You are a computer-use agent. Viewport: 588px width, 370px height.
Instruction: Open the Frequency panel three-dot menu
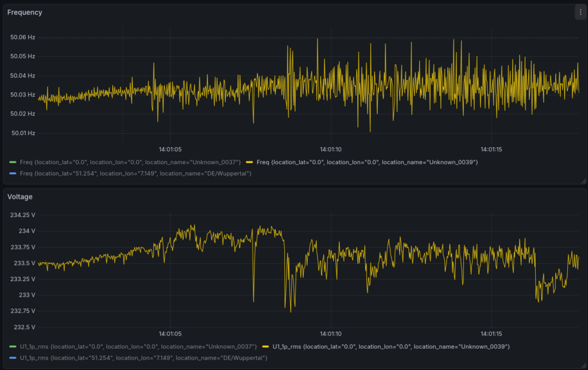[x=580, y=12]
